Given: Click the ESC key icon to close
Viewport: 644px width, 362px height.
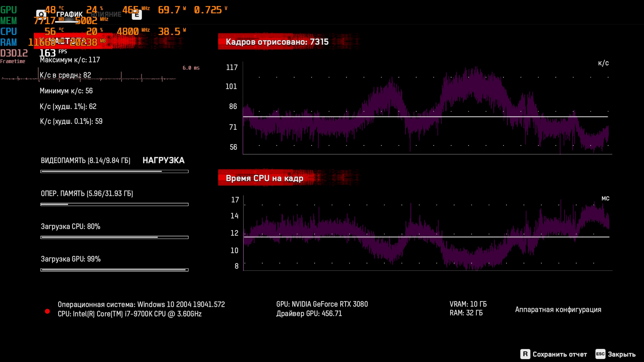Looking at the screenshot, I should [x=600, y=354].
